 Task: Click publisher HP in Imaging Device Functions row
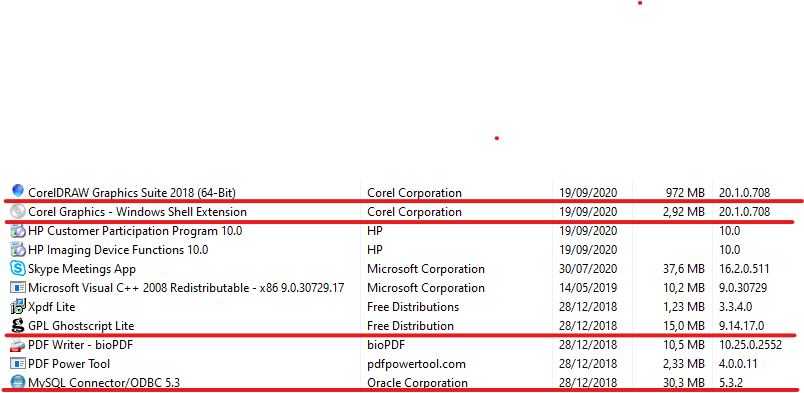tap(375, 250)
